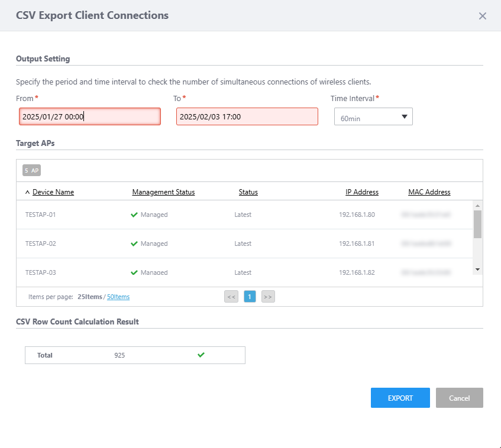Open the Time Interval dropdown
501x448 pixels.
pos(373,117)
